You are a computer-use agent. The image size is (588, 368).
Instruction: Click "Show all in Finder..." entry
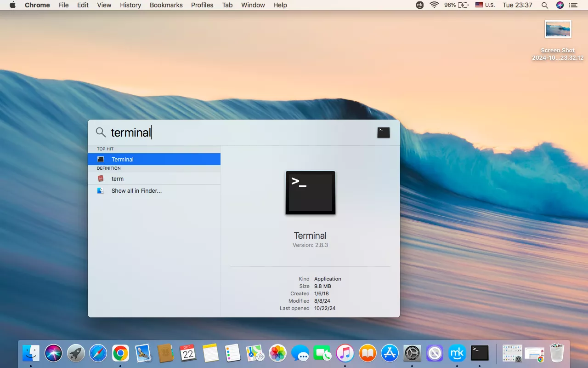tap(136, 190)
